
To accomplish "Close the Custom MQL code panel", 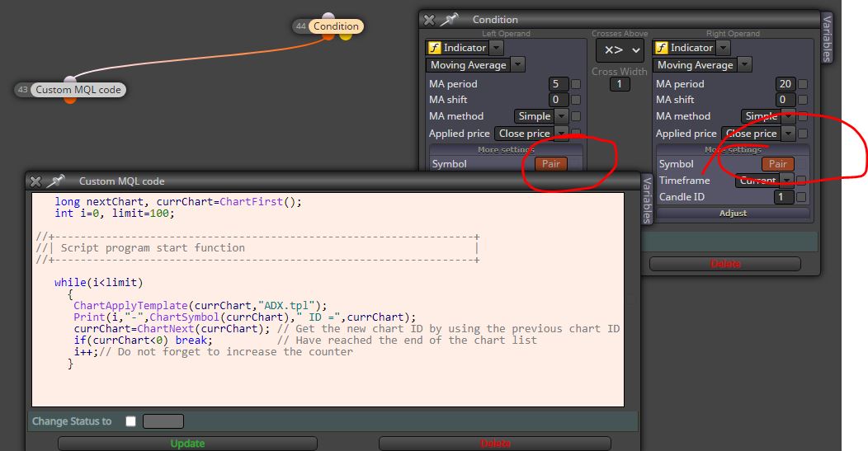I will pos(35,181).
